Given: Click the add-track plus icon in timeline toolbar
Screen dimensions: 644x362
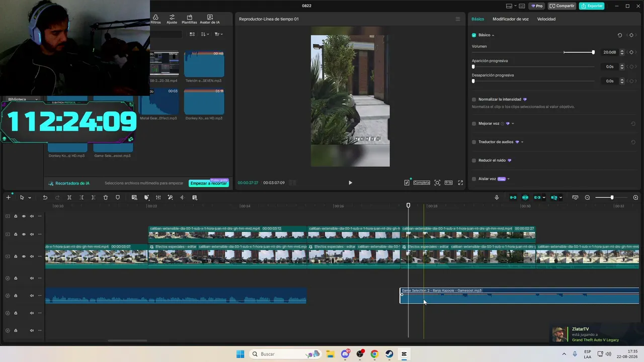Looking at the screenshot, I should tap(8, 198).
